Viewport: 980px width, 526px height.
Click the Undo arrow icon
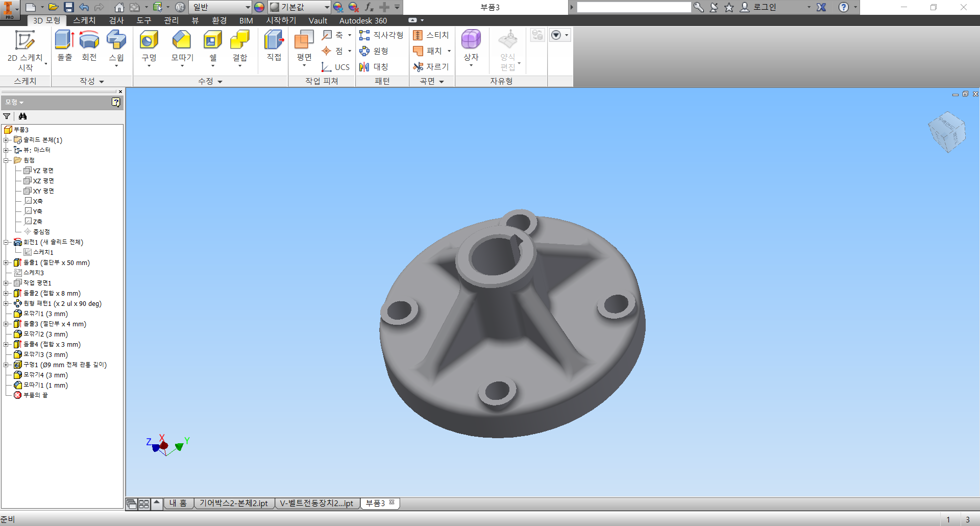(84, 7)
